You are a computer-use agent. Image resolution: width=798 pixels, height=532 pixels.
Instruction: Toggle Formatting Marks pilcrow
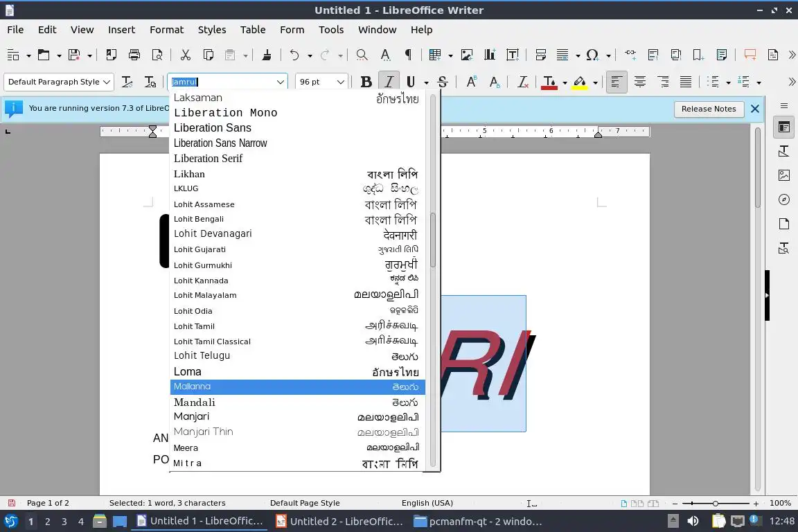[x=408, y=55]
